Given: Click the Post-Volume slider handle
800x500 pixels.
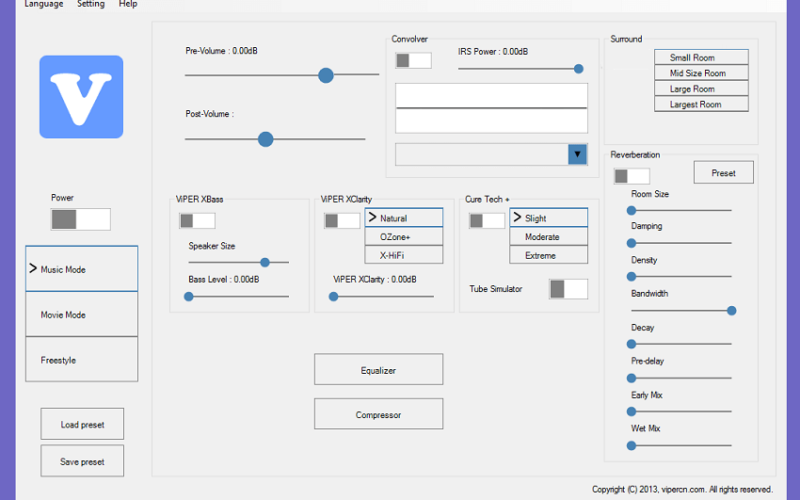Looking at the screenshot, I should point(265,139).
